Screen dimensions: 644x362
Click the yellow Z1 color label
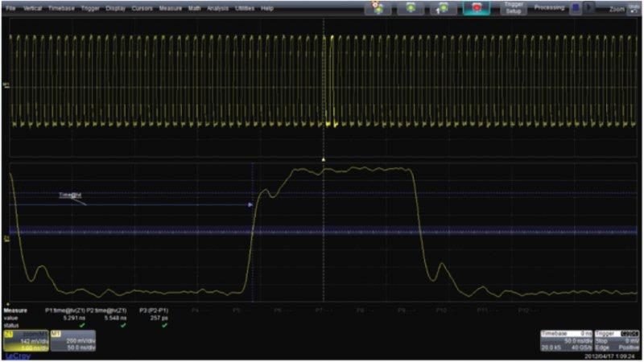[10, 331]
